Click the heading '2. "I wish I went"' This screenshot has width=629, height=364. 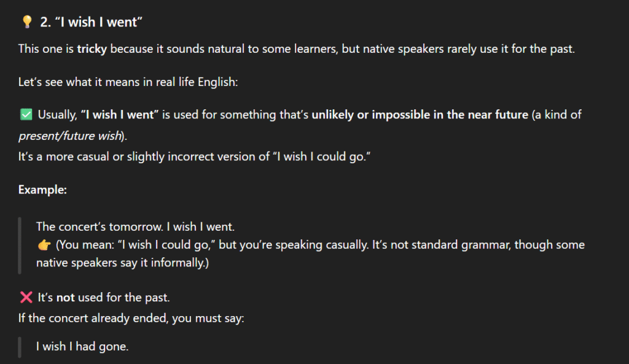click(x=92, y=23)
